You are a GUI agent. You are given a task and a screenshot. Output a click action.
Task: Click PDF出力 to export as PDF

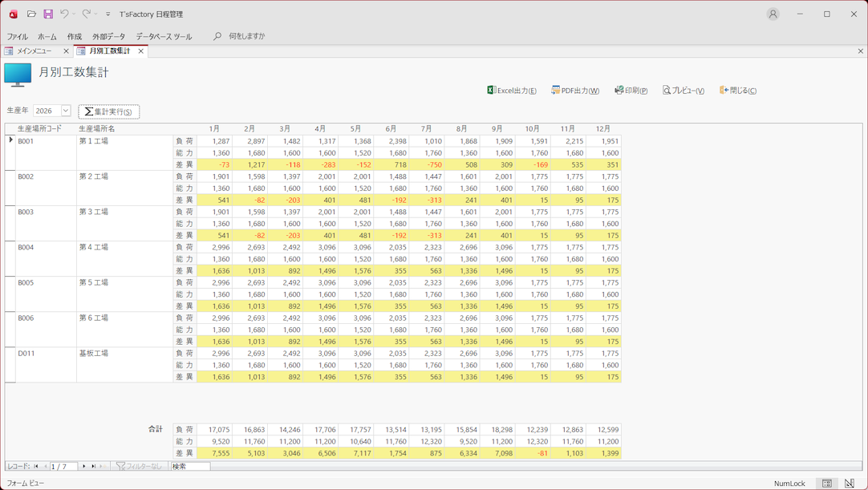575,91
